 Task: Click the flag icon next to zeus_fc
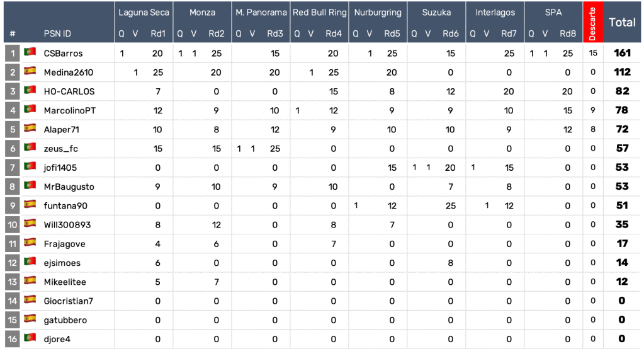coord(30,147)
